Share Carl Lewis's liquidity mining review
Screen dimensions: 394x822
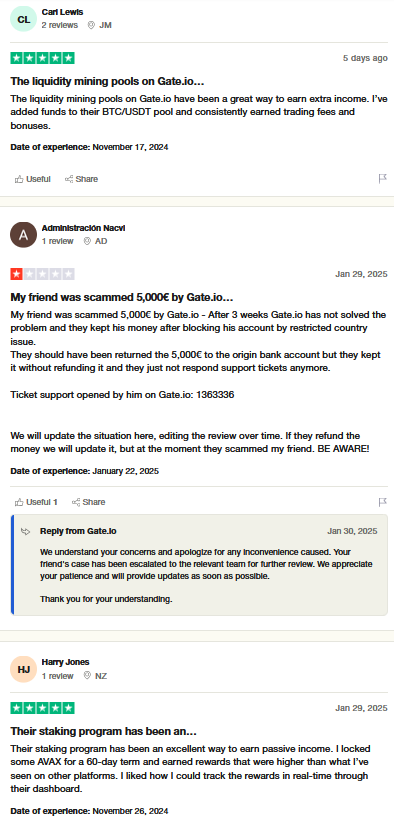click(81, 179)
